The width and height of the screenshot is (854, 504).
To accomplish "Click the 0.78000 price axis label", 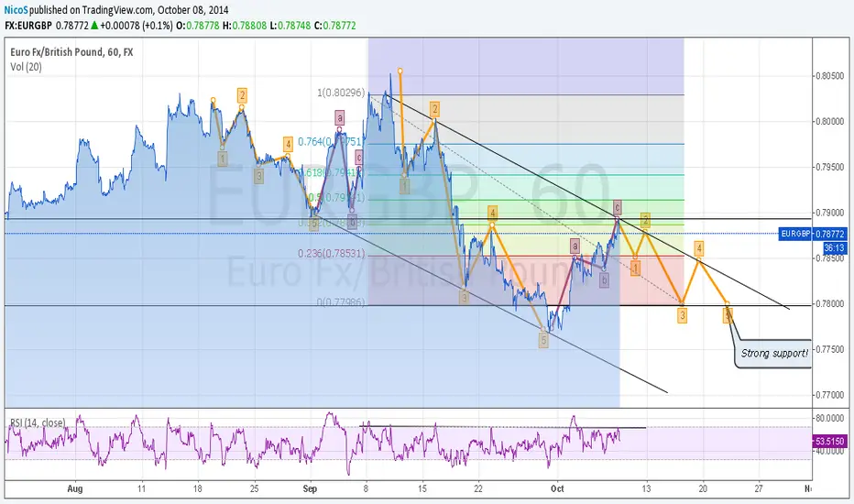I will pyautogui.click(x=830, y=303).
